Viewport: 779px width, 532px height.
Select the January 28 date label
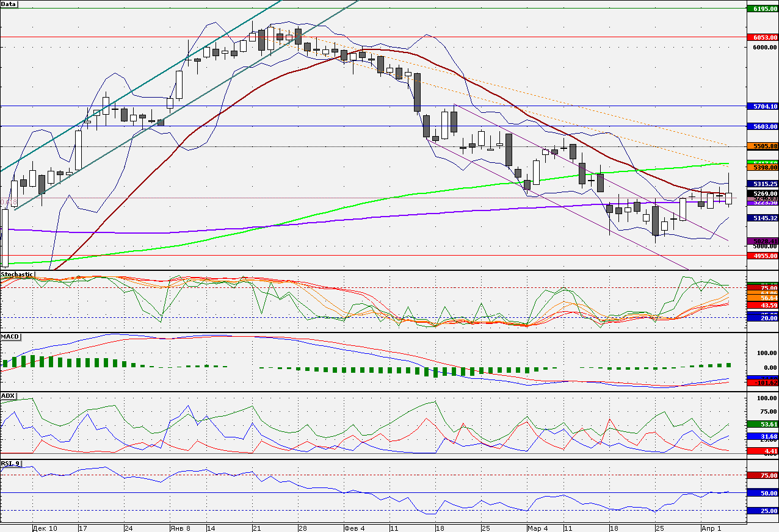pyautogui.click(x=302, y=528)
